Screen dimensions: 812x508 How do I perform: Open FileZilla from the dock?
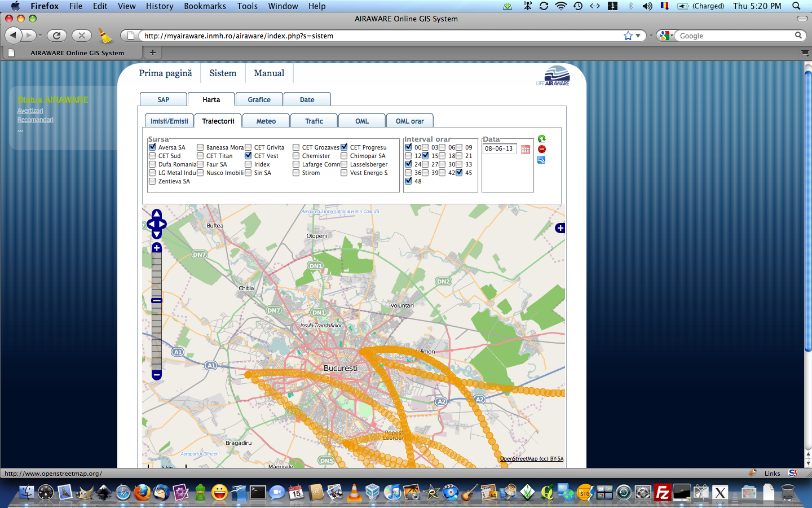coord(662,493)
